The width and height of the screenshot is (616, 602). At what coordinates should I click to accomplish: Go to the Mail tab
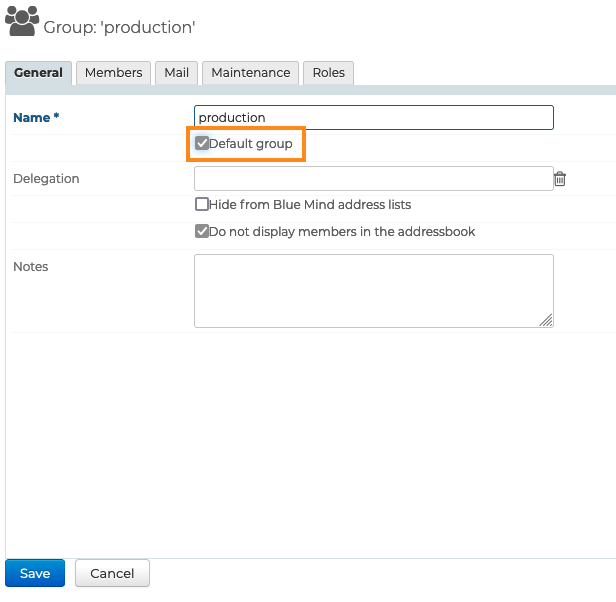pyautogui.click(x=177, y=73)
